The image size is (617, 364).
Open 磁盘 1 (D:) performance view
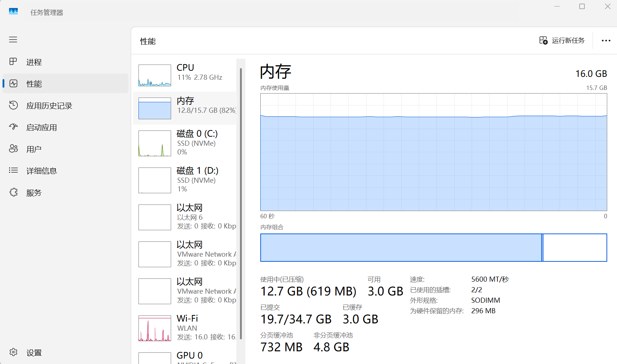click(185, 180)
